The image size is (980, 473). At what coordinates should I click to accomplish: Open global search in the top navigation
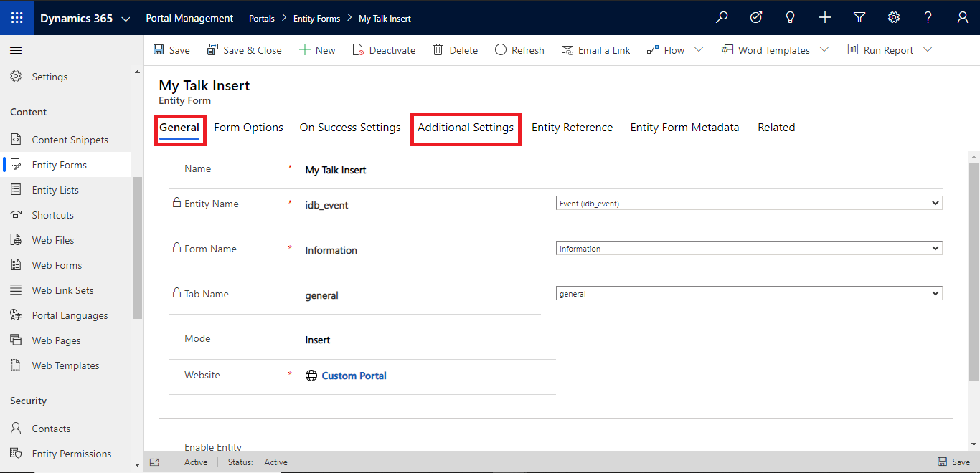pyautogui.click(x=722, y=17)
